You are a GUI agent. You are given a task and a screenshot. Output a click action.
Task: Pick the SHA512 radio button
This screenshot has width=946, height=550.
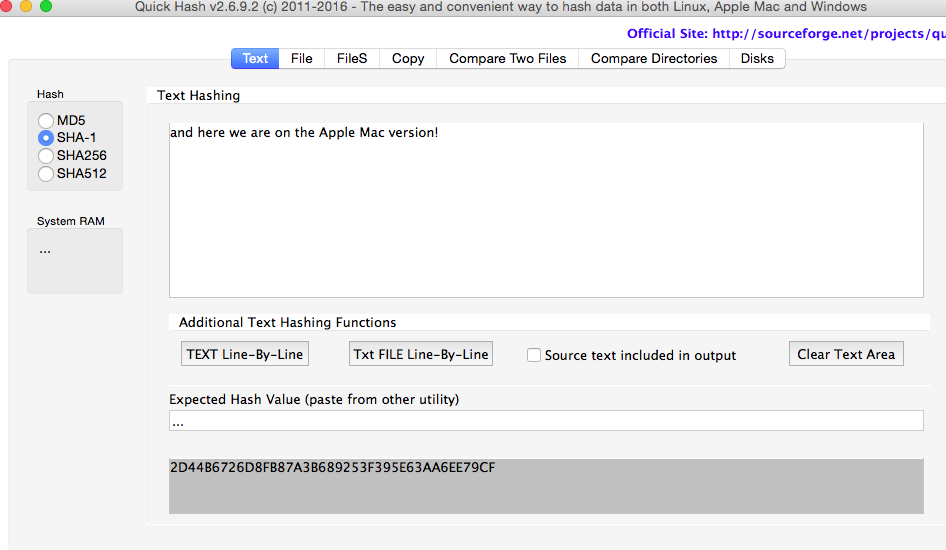(x=46, y=174)
